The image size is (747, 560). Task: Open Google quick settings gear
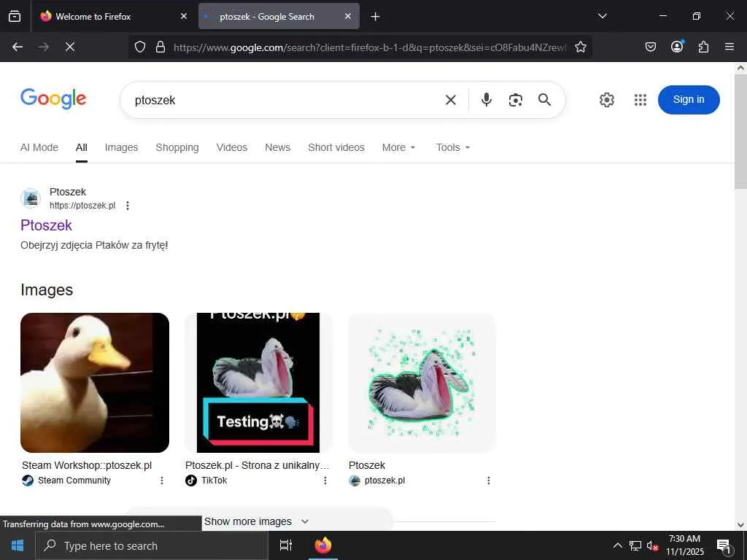click(606, 100)
